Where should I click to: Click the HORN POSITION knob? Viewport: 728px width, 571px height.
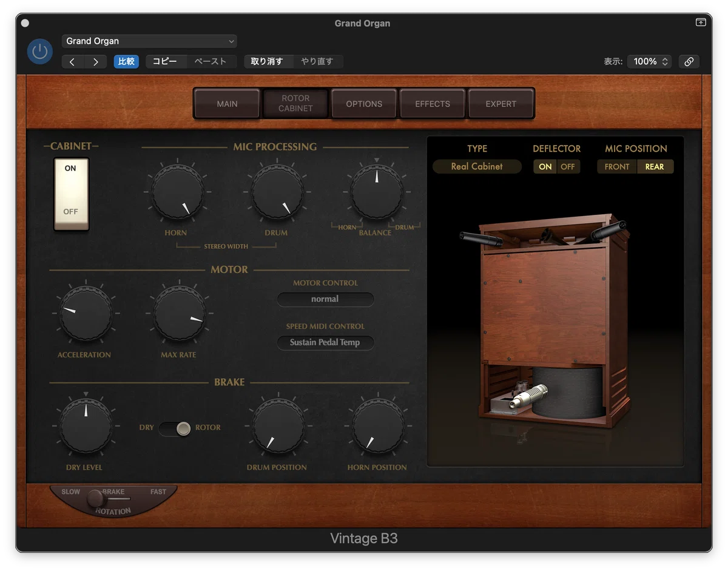coord(378,427)
